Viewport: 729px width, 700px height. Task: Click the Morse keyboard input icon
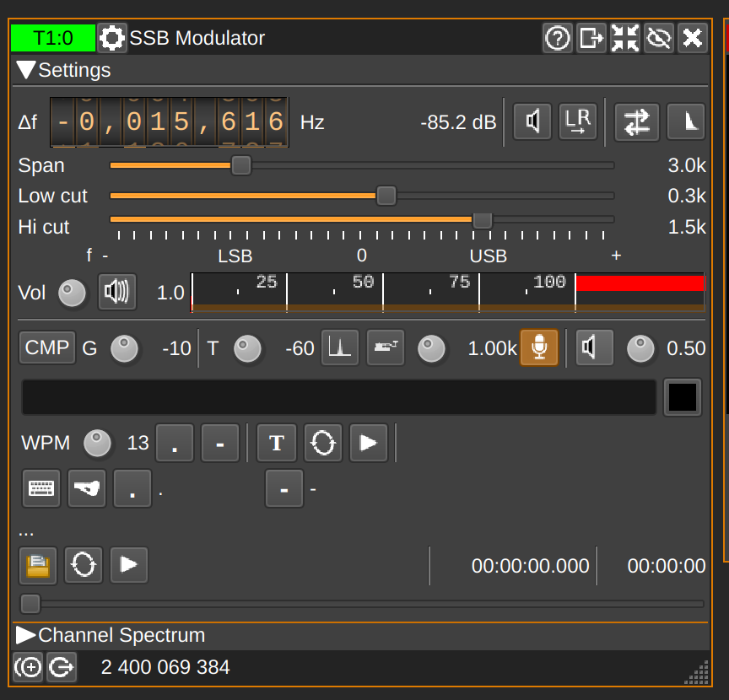point(41,488)
